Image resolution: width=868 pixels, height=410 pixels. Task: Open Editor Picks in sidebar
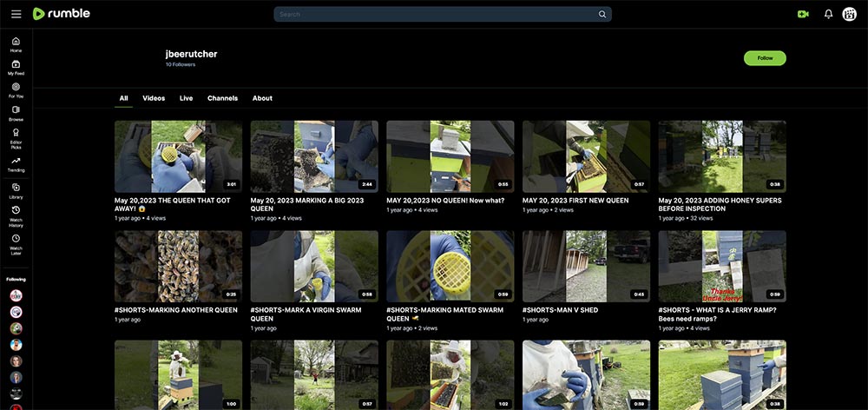[16, 138]
